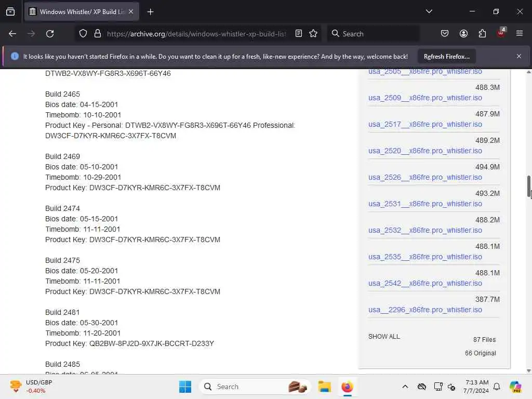The height and width of the screenshot is (399, 532).
Task: Select Windows Whistler/XP Build List tab
Action: (x=82, y=11)
